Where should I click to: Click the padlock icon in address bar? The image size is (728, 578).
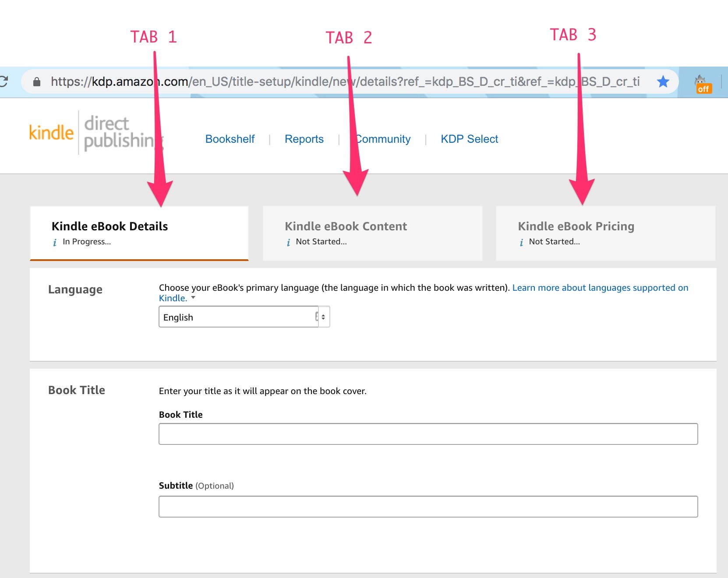click(37, 82)
